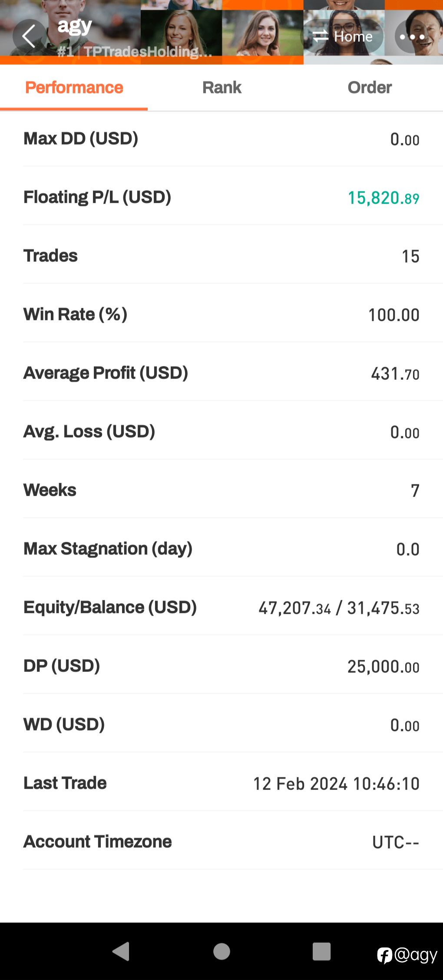
Task: Select the Performance tab
Action: pos(74,88)
